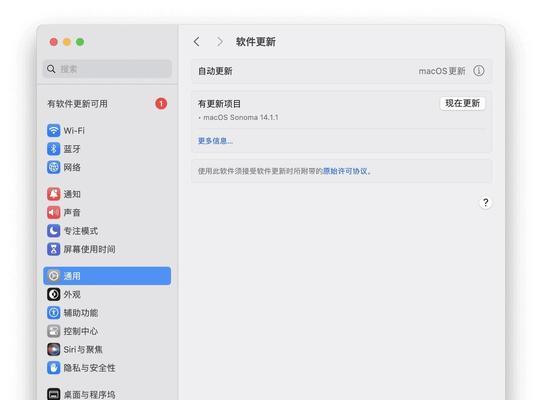
Task: Click into the 搜索 search field
Action: point(107,69)
